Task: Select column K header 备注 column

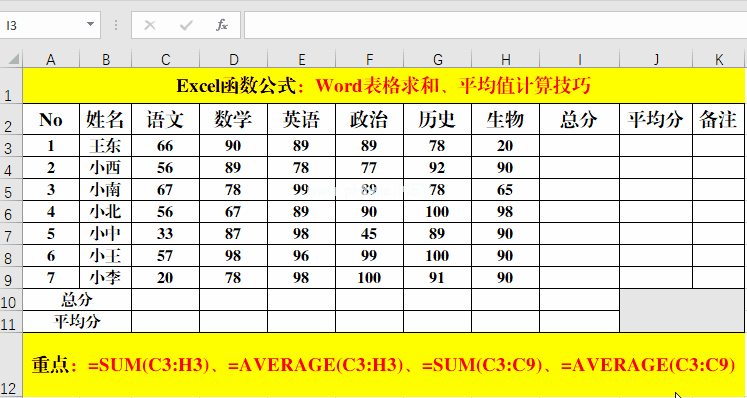Action: pyautogui.click(x=718, y=60)
